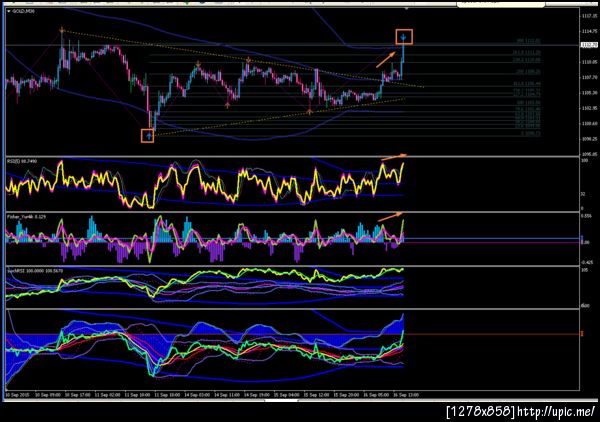
Task: Click the -0.425 Fisher scale label
Action: point(587,262)
